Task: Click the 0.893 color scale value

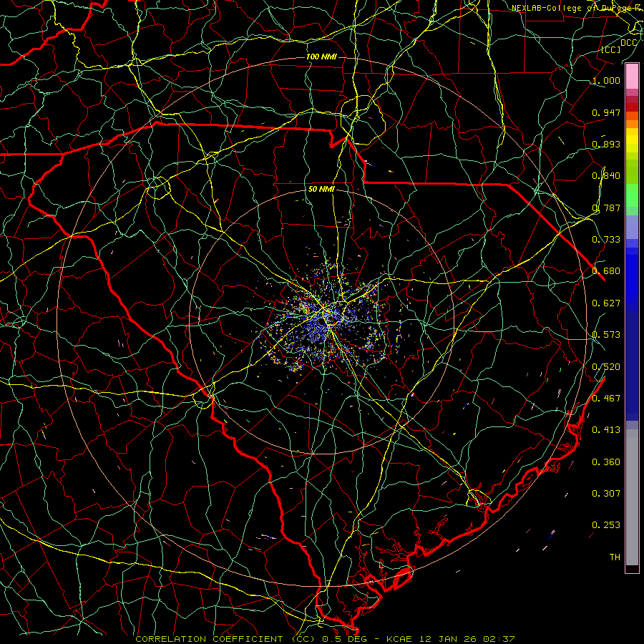Action: 606,144
